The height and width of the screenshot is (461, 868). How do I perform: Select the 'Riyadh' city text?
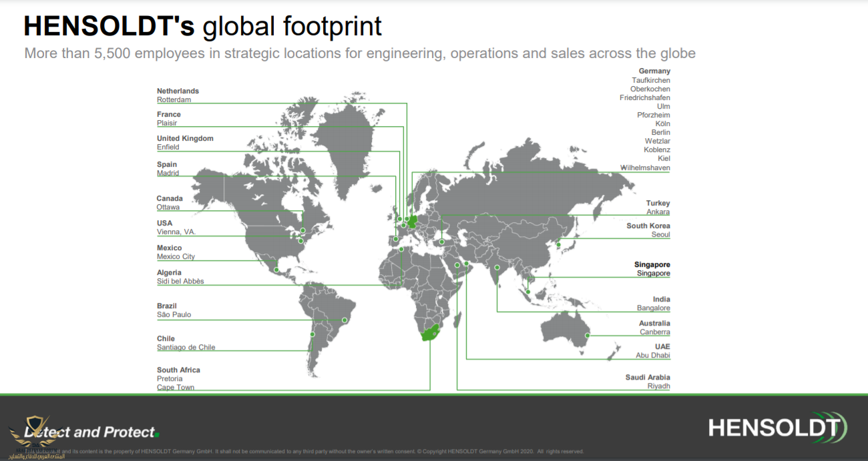659,386
